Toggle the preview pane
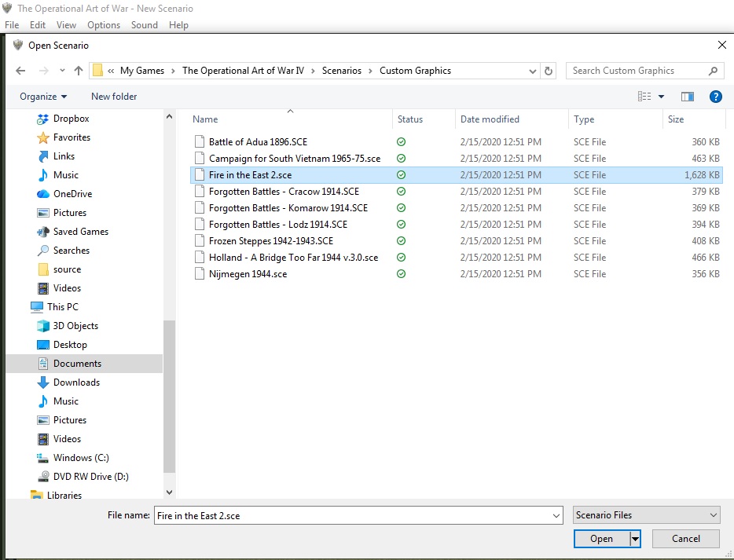This screenshot has height=560, width=734. pos(687,97)
